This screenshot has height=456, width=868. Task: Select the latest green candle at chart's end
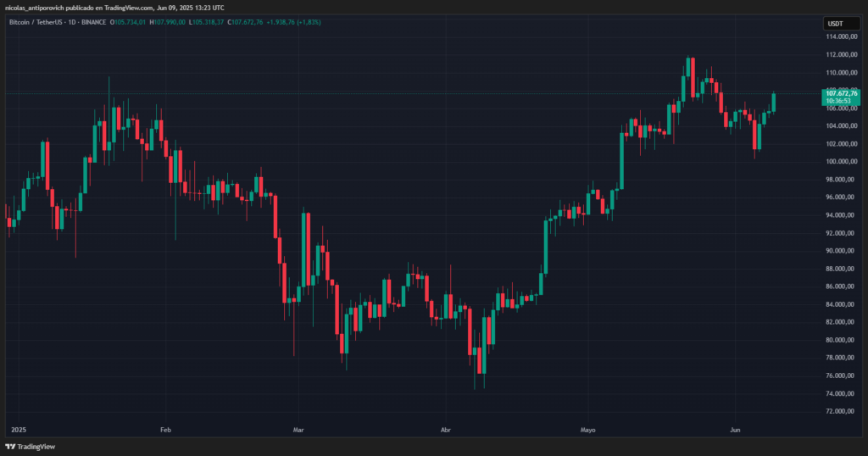pos(773,103)
